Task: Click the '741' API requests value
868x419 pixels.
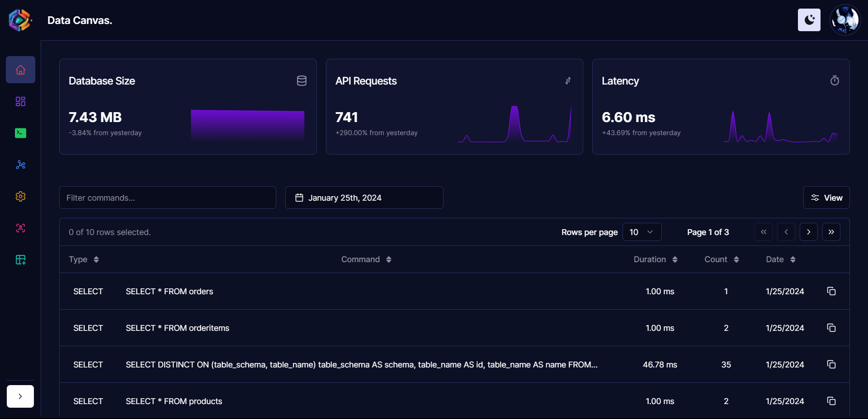Action: [347, 118]
